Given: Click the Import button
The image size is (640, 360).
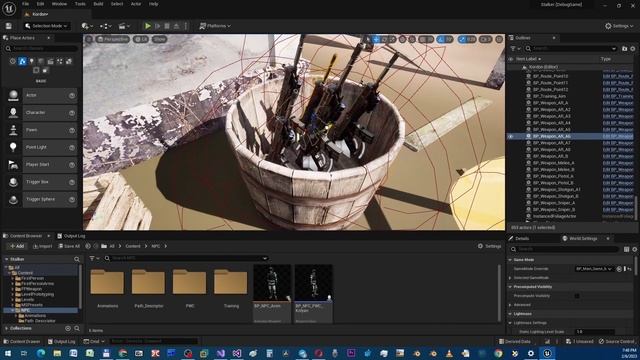Looking at the screenshot, I should tap(42, 247).
